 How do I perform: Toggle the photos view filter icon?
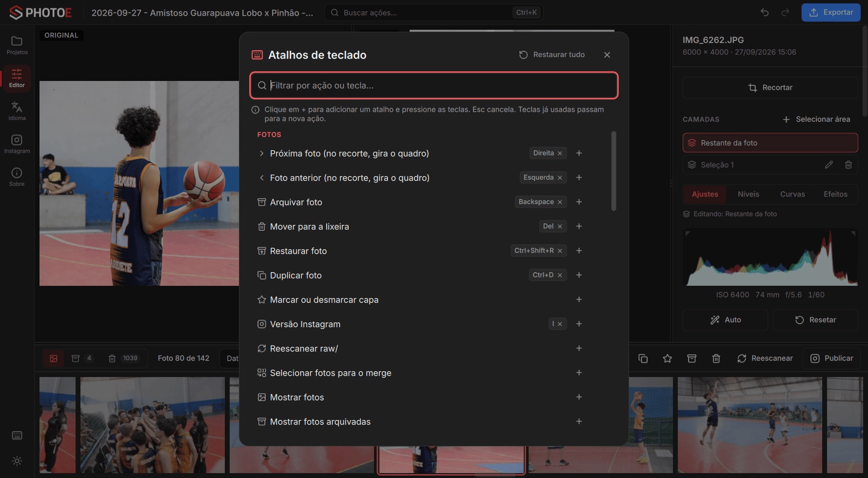54,358
